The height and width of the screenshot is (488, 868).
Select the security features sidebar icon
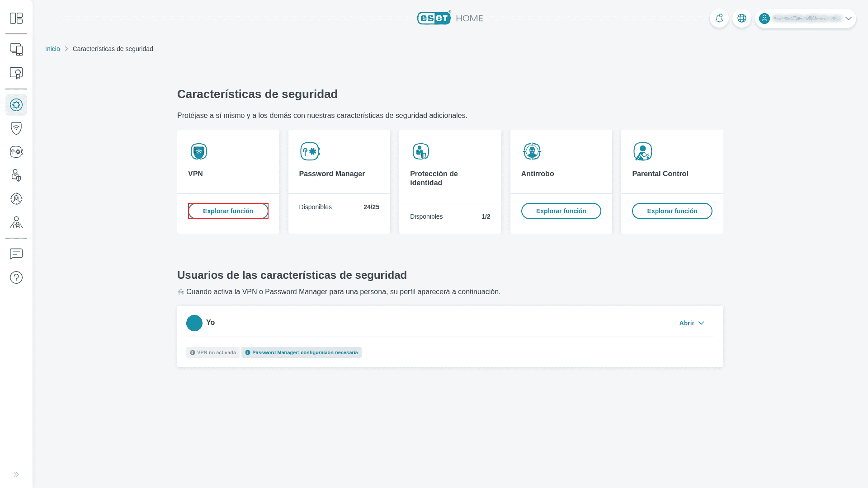16,105
